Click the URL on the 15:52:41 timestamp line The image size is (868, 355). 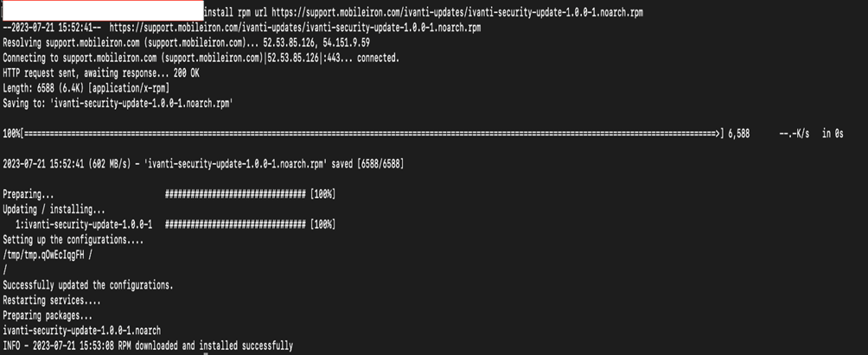pos(296,28)
